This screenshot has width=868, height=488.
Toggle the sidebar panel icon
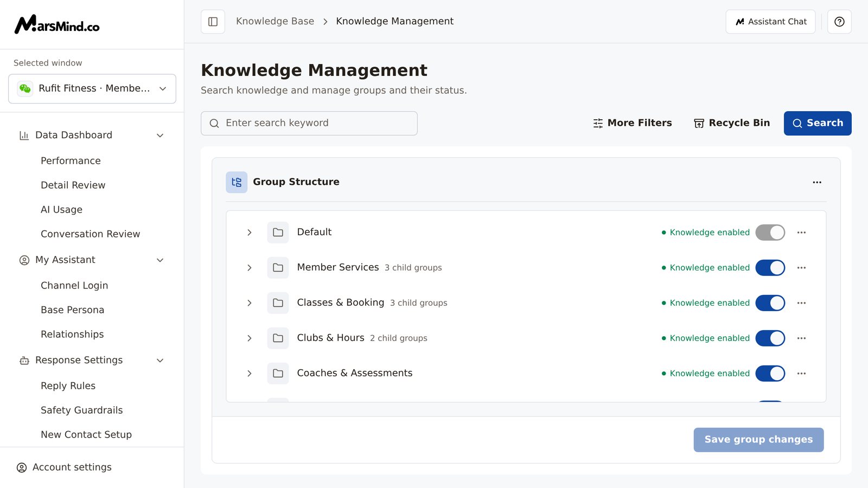coord(213,22)
